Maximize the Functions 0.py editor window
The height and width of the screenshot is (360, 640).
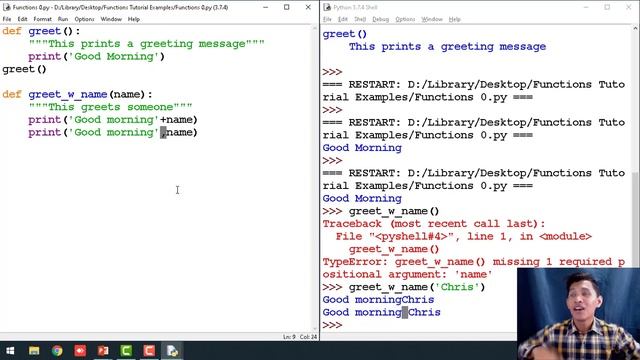pos(287,7)
